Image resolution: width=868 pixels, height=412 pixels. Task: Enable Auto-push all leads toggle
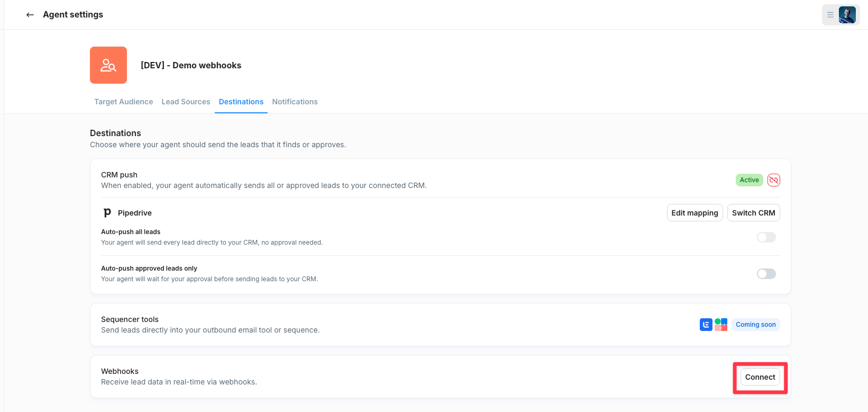point(766,237)
